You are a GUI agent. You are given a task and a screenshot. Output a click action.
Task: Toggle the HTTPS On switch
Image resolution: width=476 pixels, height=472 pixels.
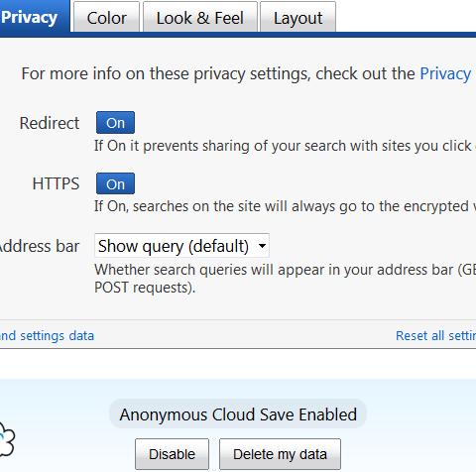115,183
